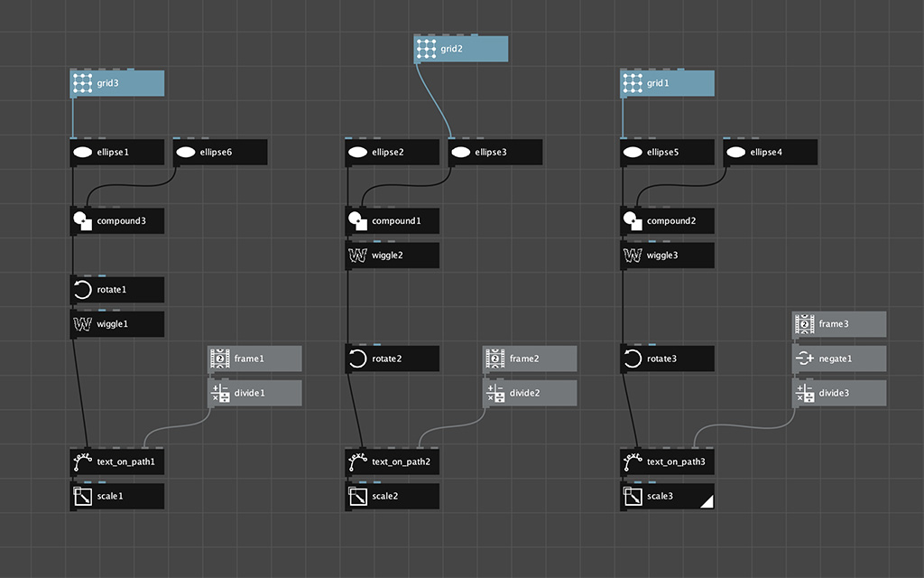Click the ellipse3 oval icon
The height and width of the screenshot is (578, 924).
(461, 152)
